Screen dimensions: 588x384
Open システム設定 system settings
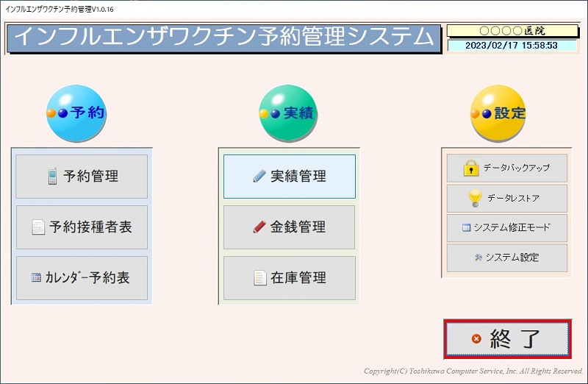(506, 258)
